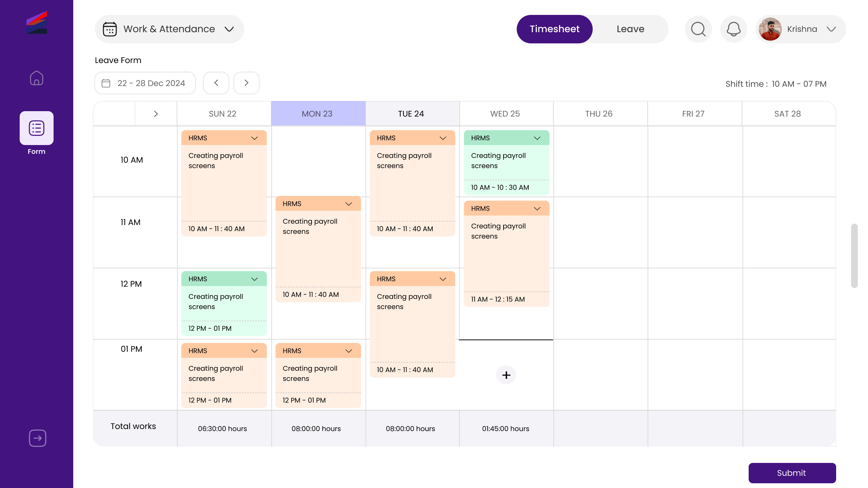
Task: Select the TUE 24 column header
Action: tap(411, 114)
